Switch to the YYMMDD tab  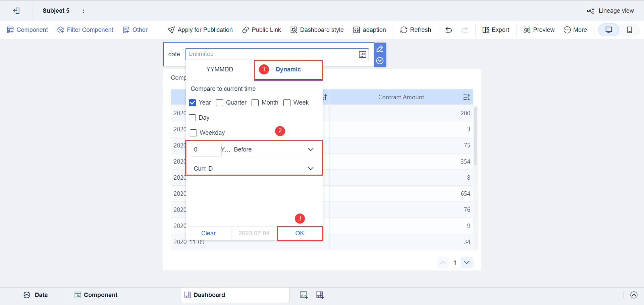pyautogui.click(x=220, y=69)
